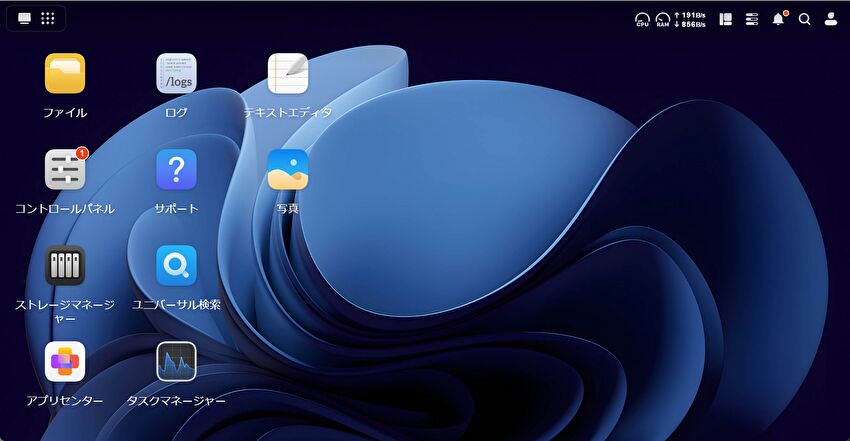Open notifications bell
The height and width of the screenshot is (441, 850).
pos(778,19)
